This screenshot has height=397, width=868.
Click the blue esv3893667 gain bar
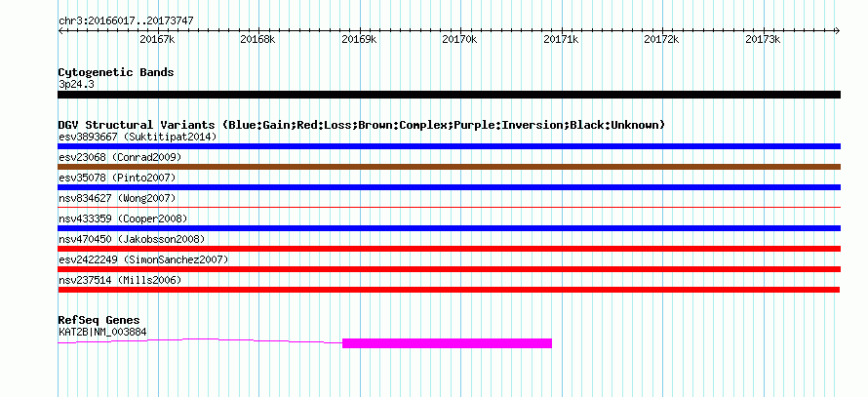pos(449,146)
